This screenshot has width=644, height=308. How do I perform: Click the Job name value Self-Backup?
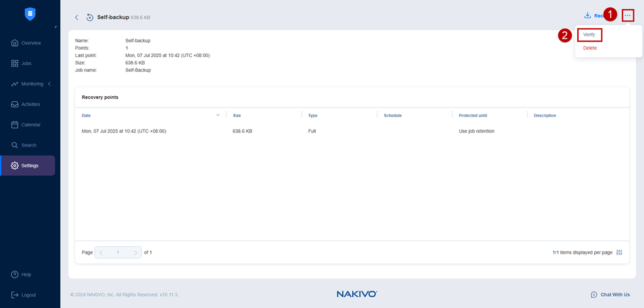[x=138, y=70]
